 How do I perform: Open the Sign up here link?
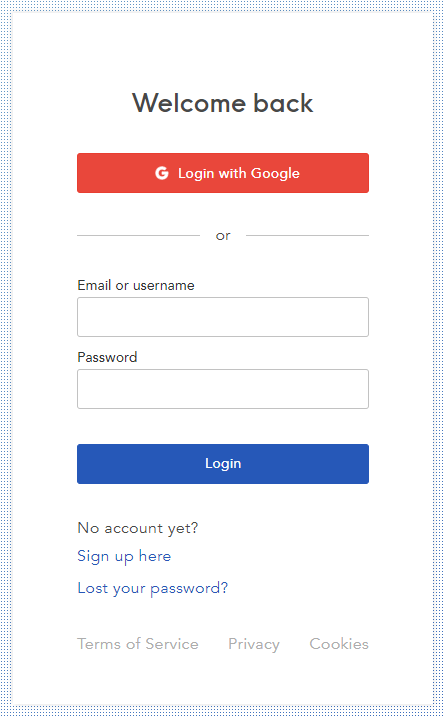124,556
